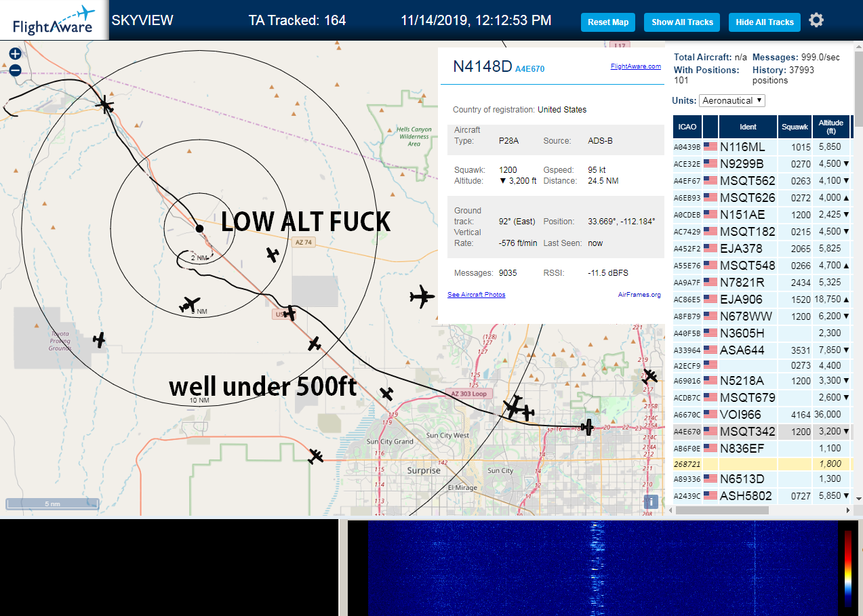Zoom in on the map
The image size is (863, 616).
(x=15, y=54)
